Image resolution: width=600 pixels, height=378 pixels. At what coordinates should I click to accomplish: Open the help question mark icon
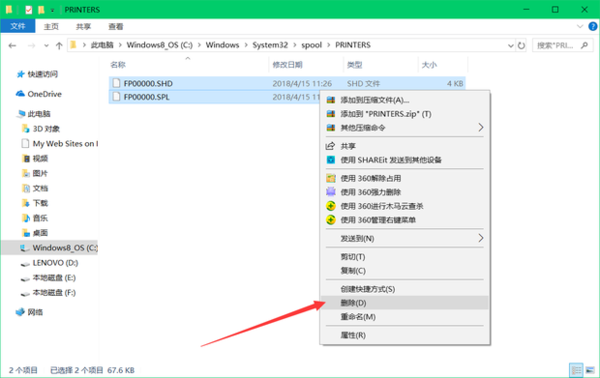pos(593,26)
